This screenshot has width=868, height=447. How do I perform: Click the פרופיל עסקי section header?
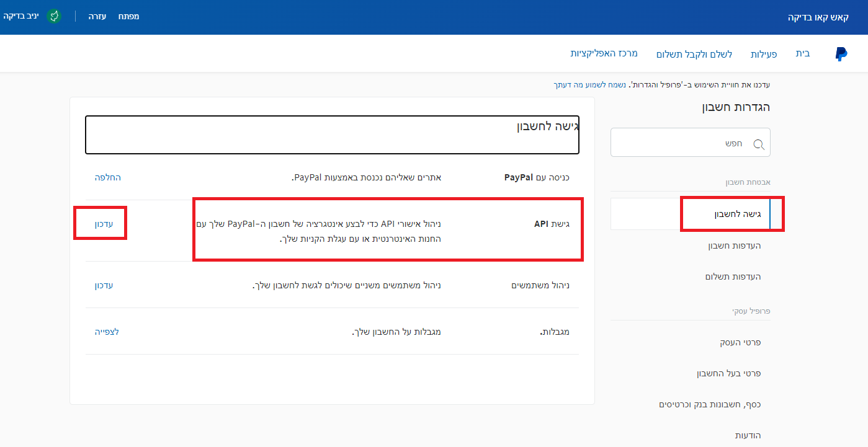point(751,311)
